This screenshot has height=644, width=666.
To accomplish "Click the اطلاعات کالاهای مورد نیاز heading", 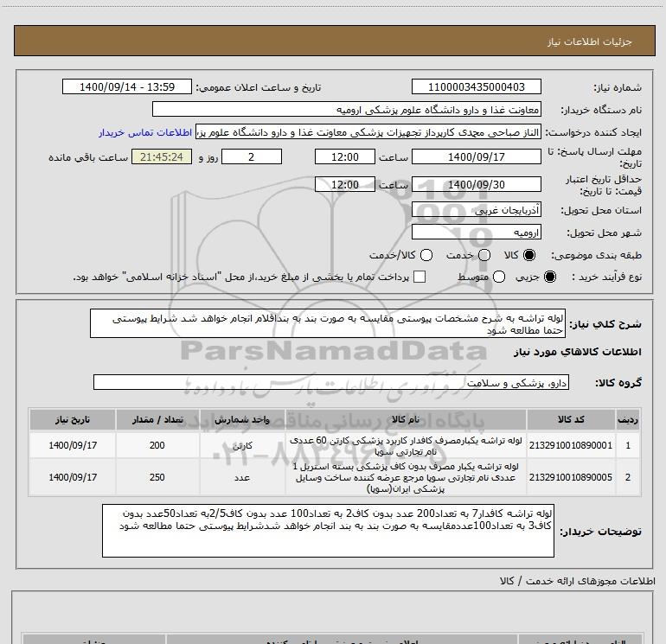I will click(x=578, y=352).
